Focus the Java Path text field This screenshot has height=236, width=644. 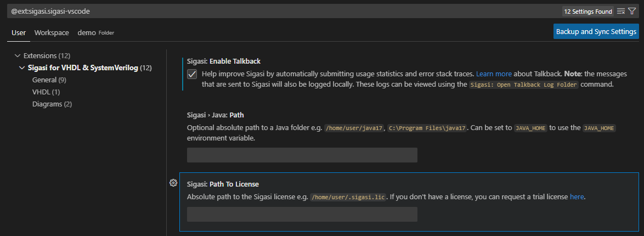coord(302,155)
